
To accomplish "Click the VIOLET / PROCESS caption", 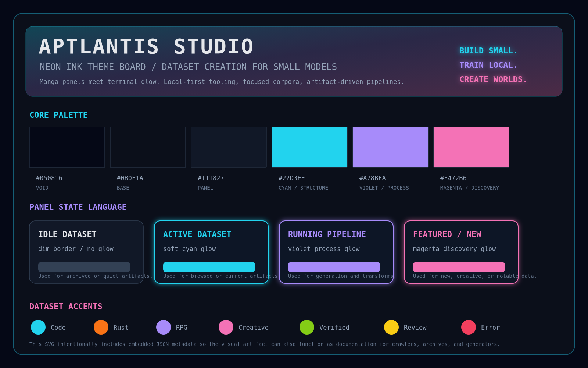I will tap(384, 188).
